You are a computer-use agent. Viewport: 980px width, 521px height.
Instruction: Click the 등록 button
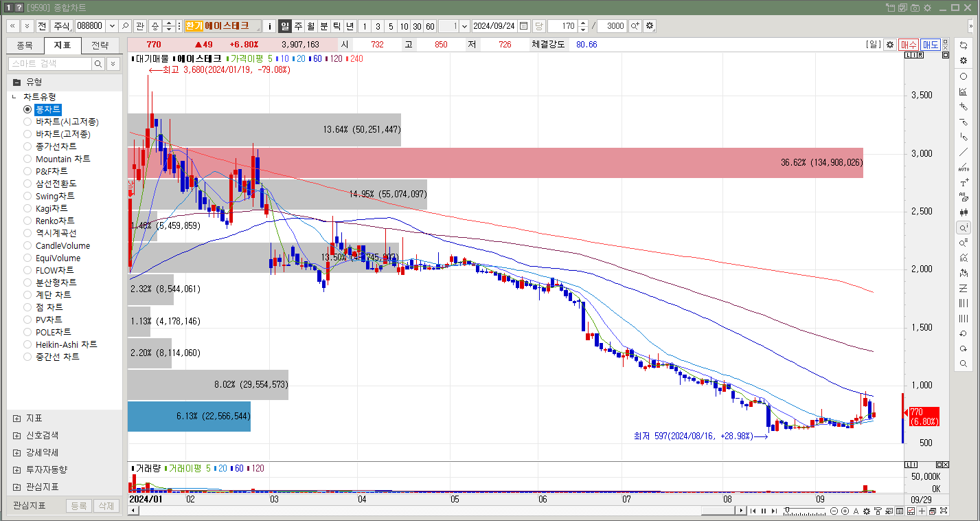(x=78, y=506)
